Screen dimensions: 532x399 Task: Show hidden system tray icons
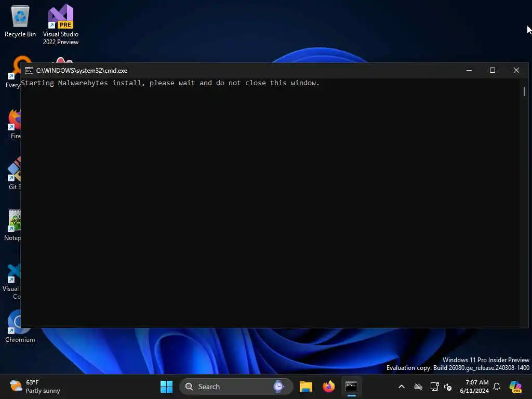click(402, 387)
